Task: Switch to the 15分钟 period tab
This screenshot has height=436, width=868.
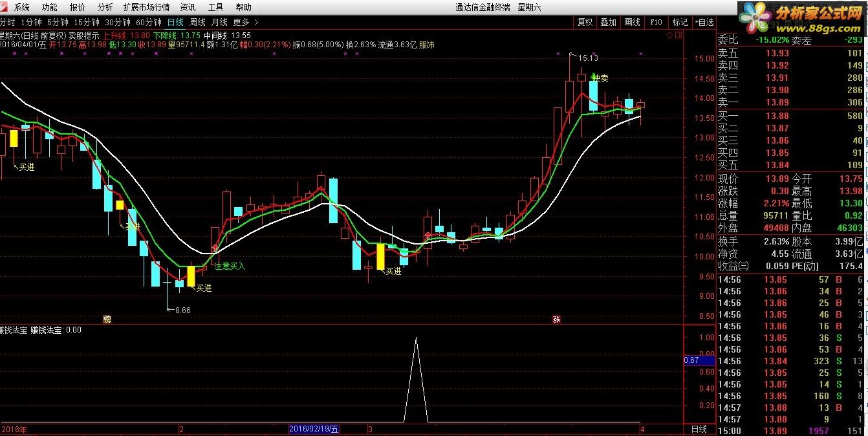Action: coord(87,21)
